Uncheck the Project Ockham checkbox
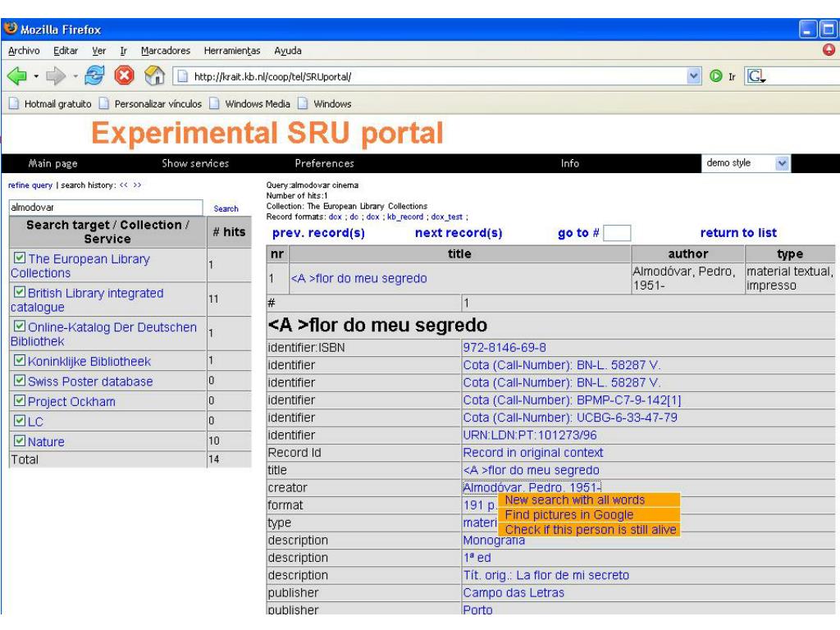Image resolution: width=840 pixels, height=630 pixels. pyautogui.click(x=20, y=400)
